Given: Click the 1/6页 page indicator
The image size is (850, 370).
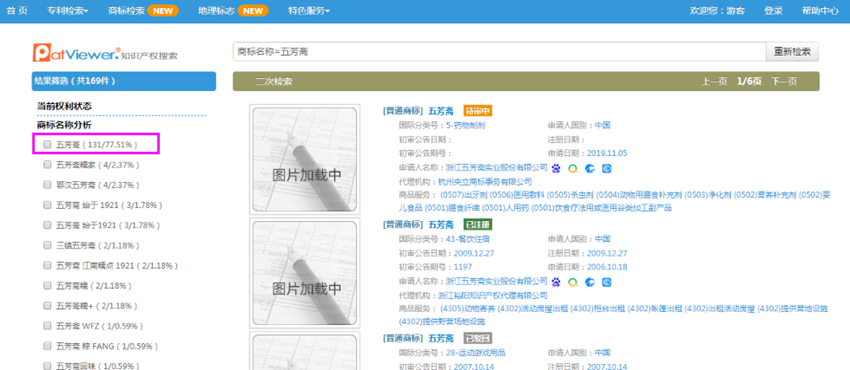Looking at the screenshot, I should tap(749, 82).
